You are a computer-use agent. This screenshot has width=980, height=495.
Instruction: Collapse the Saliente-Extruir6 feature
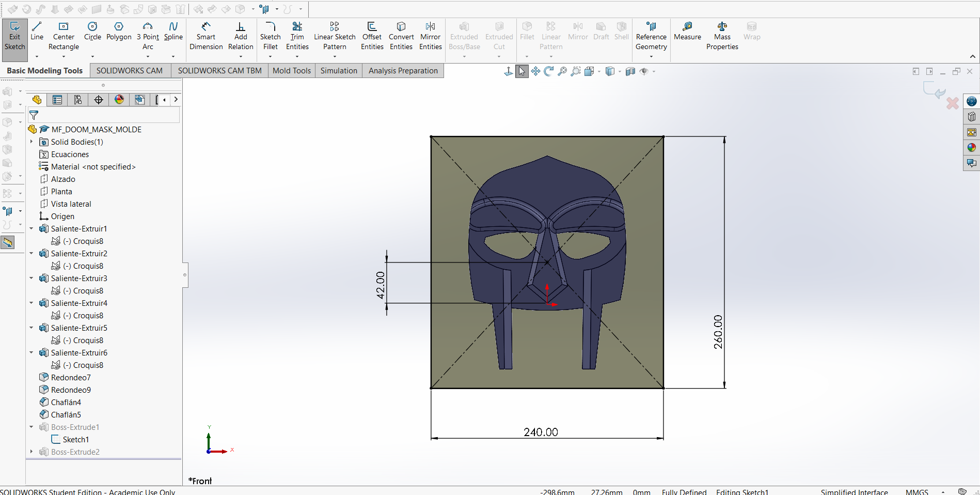pyautogui.click(x=31, y=352)
